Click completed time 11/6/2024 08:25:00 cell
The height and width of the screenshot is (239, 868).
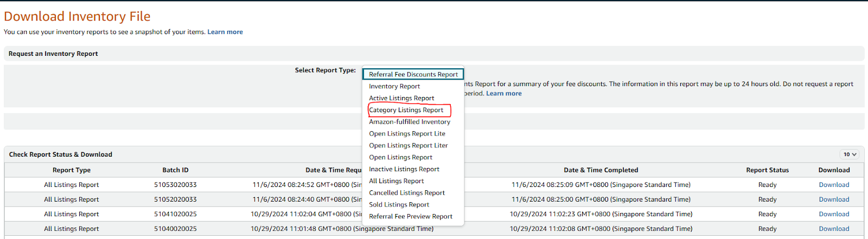point(601,199)
